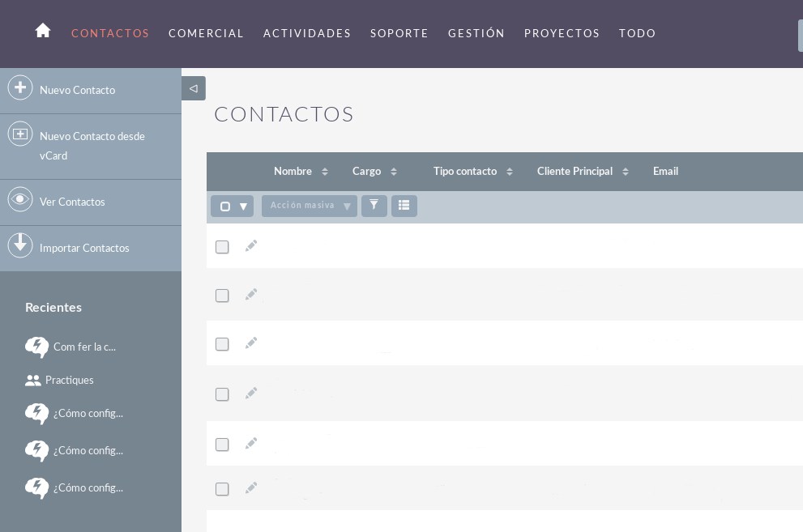The image size is (803, 532).
Task: Sort by Nombre column arrows
Action: (x=325, y=172)
